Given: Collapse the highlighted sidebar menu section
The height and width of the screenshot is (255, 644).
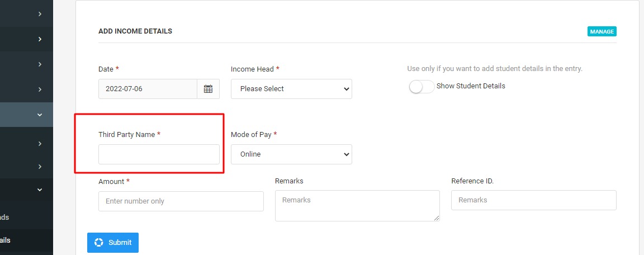Looking at the screenshot, I should coord(40,115).
